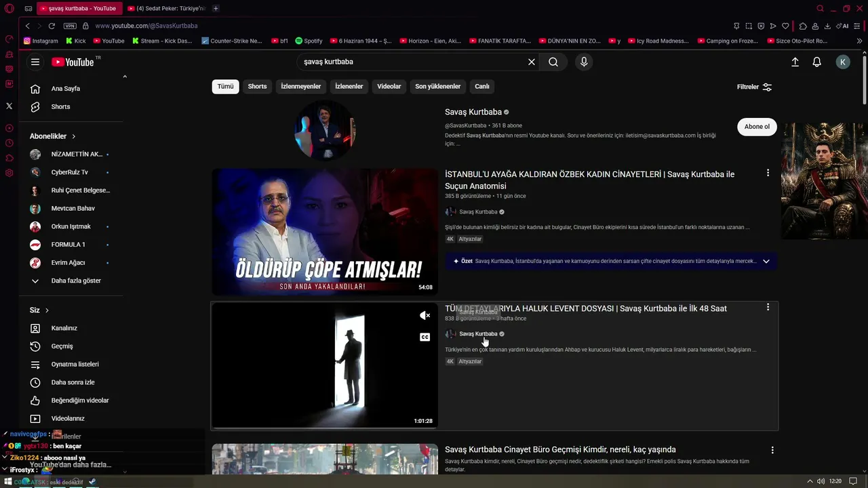The image size is (868, 488).
Task: Open more options for the Haluk Levent video
Action: coord(768,307)
